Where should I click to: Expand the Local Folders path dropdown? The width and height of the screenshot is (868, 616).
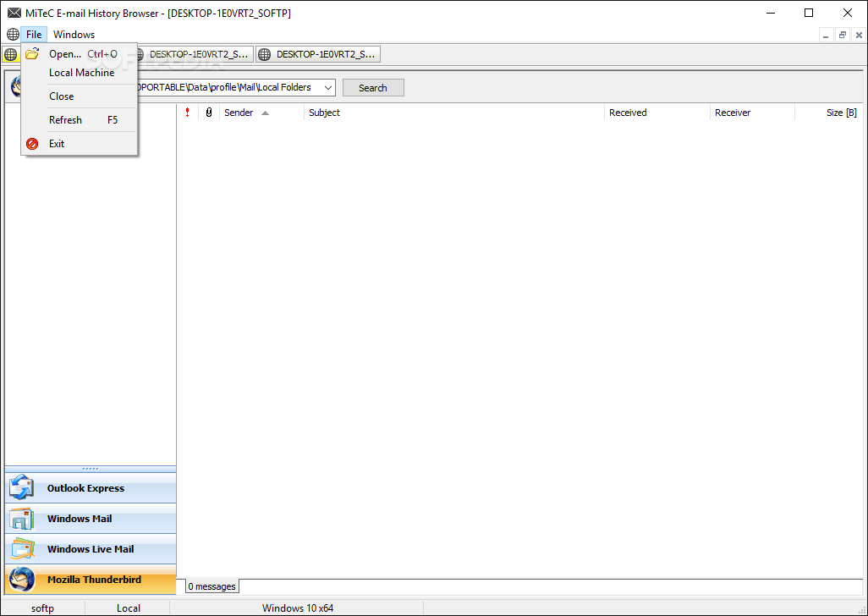[x=327, y=87]
